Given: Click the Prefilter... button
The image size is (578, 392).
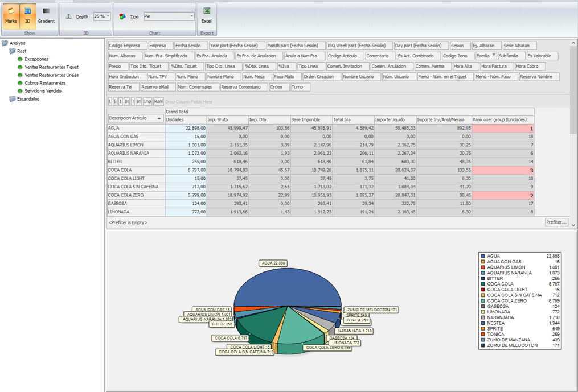Looking at the screenshot, I should pos(556,222).
